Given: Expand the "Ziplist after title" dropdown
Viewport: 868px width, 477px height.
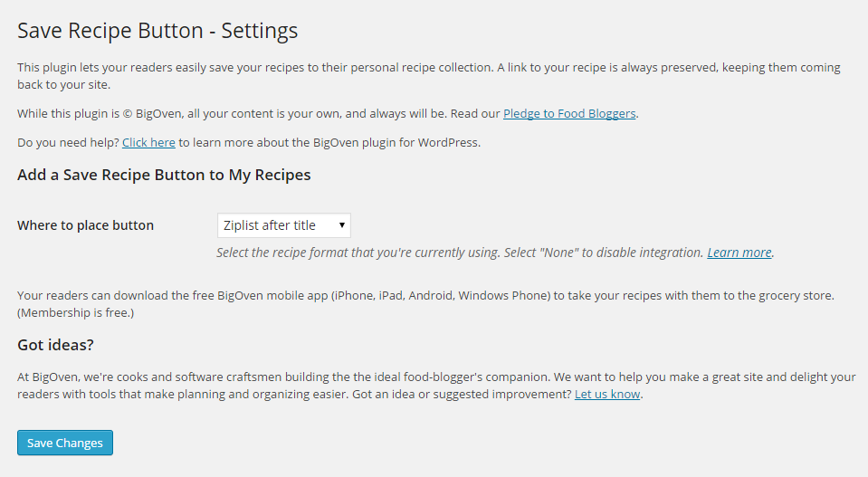Looking at the screenshot, I should (284, 225).
